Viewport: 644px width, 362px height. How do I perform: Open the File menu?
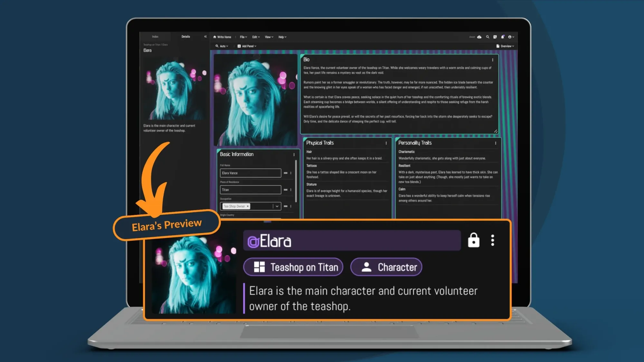click(243, 37)
